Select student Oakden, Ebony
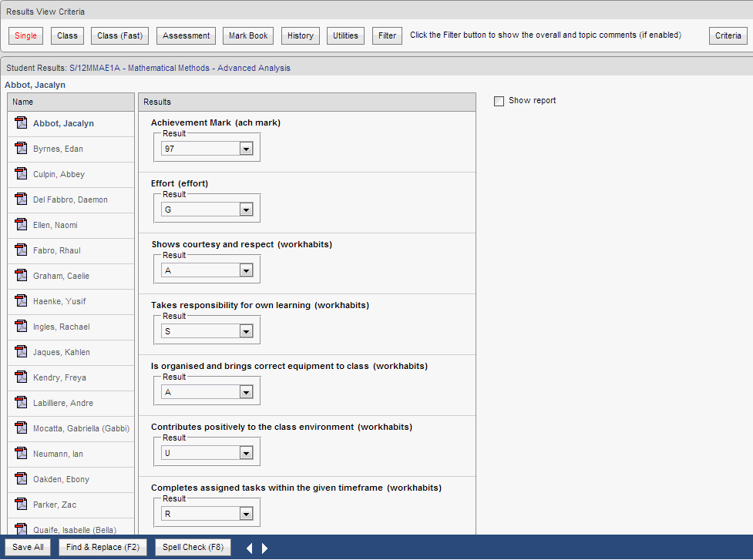753x560 pixels. click(62, 479)
